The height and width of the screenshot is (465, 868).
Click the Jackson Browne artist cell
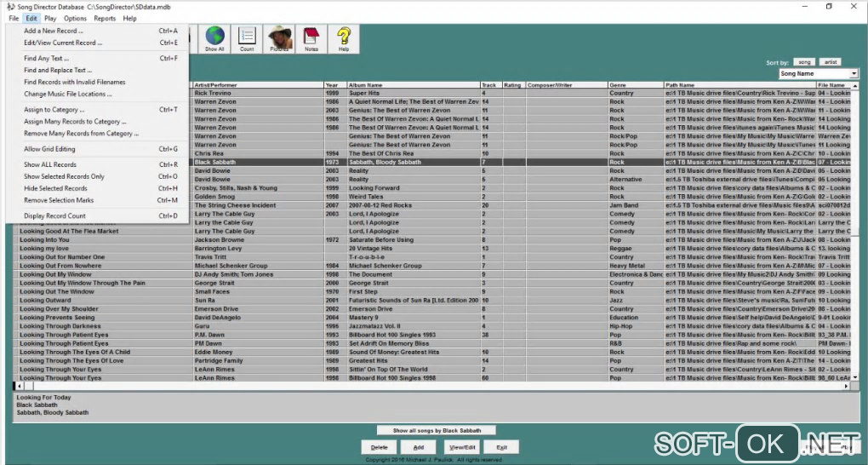pyautogui.click(x=258, y=240)
